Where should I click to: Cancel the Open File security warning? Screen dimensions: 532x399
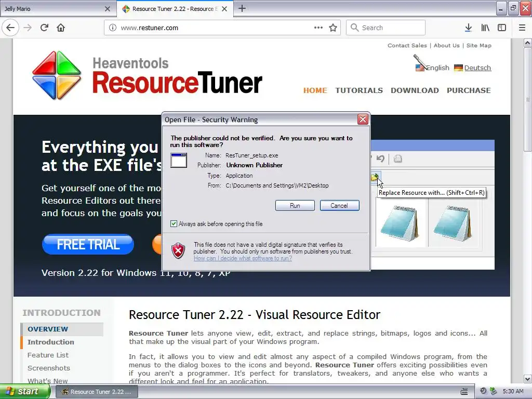(339, 206)
